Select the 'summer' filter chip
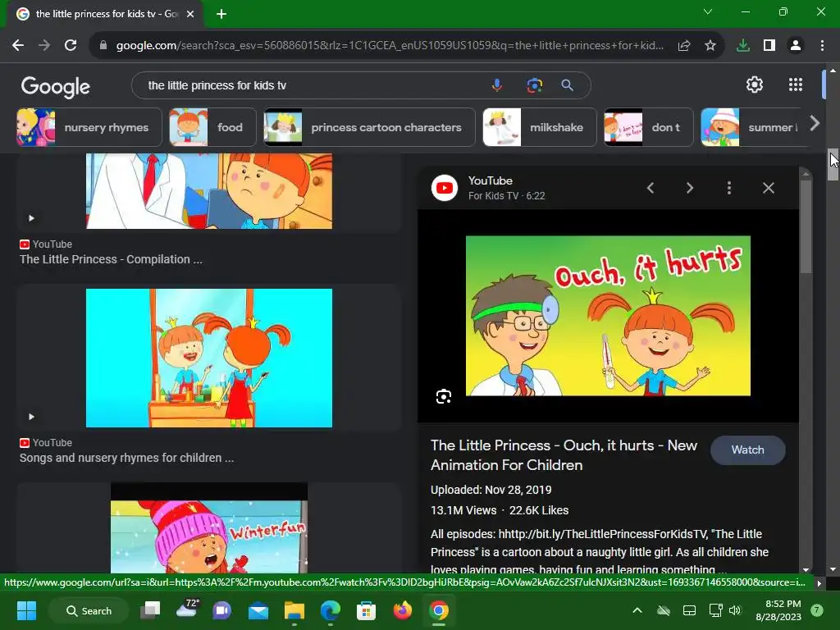Image resolution: width=840 pixels, height=630 pixels. click(750, 127)
